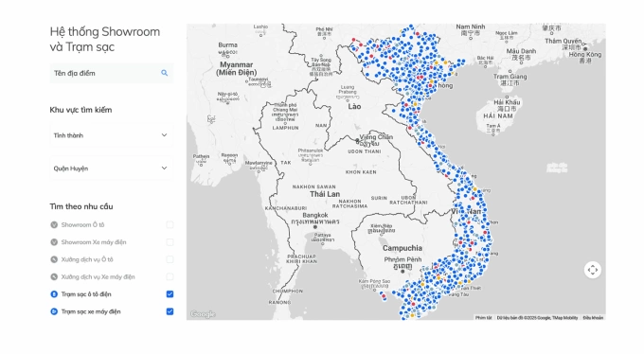Enable the Showroom Ô tô checkbox

[170, 224]
